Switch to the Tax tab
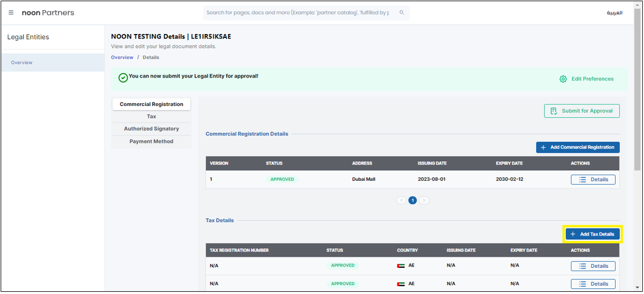 pos(151,117)
